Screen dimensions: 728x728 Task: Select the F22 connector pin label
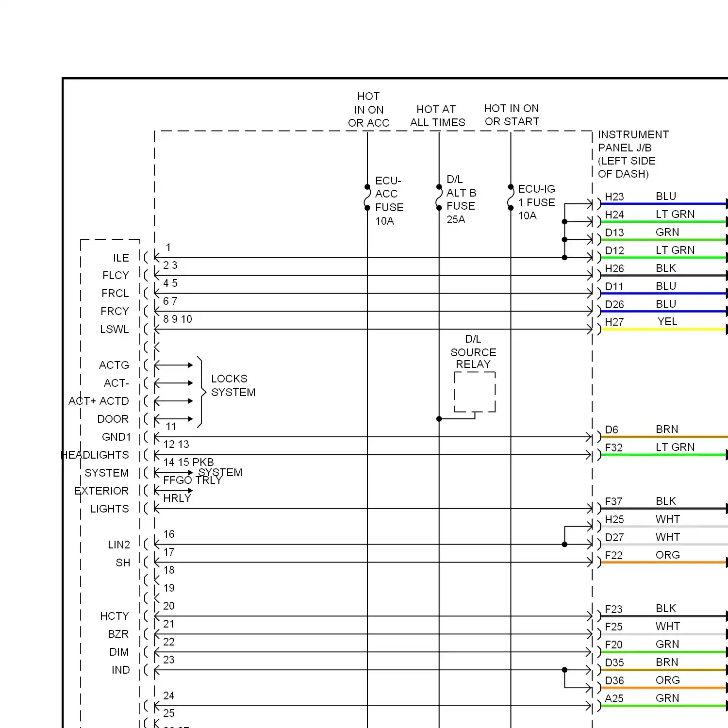tap(613, 555)
